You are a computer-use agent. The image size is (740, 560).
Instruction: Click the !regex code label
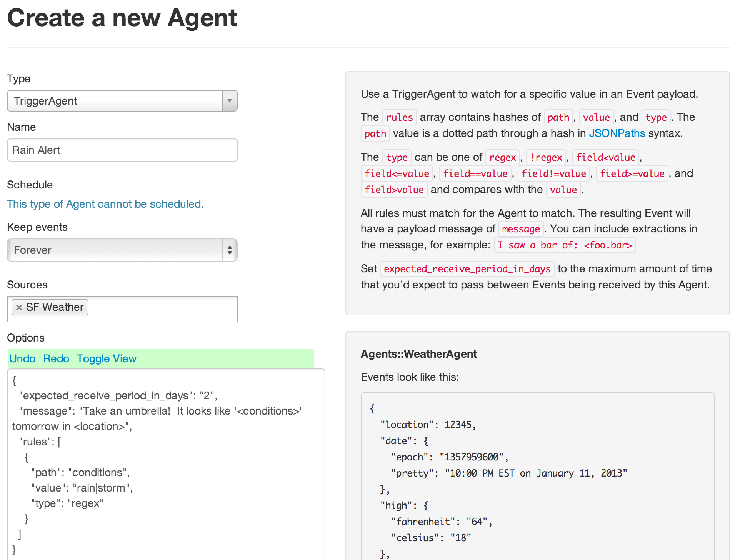coord(546,157)
